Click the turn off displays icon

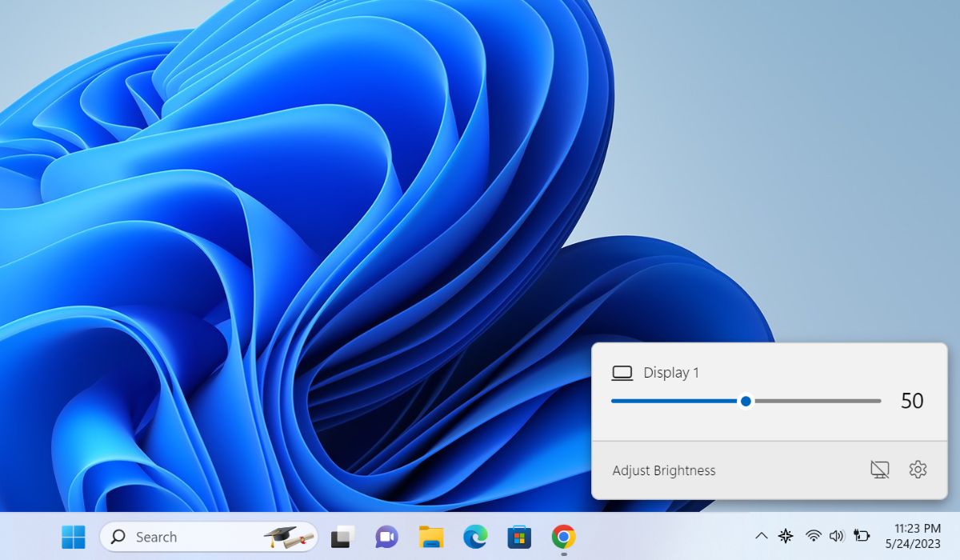(879, 470)
